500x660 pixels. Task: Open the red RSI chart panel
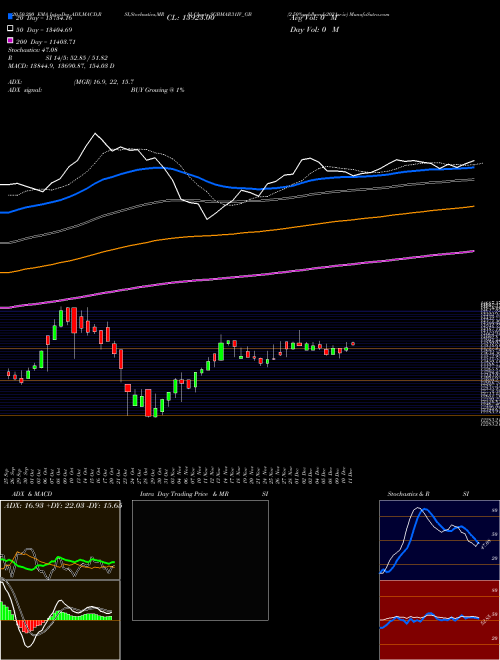coord(439,620)
